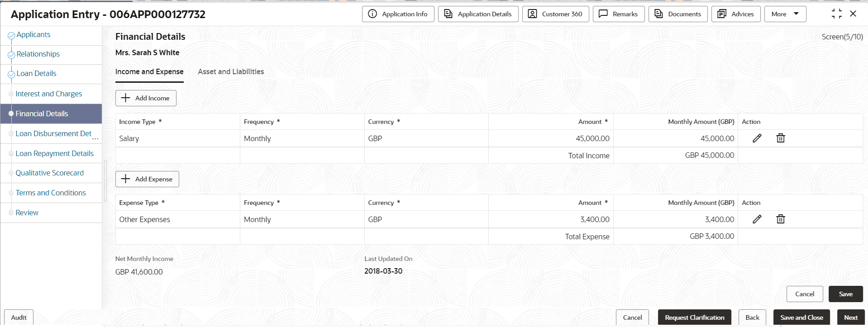Switch to Asset and Liabilities tab
Viewport: 868px width, 327px height.
pos(231,71)
